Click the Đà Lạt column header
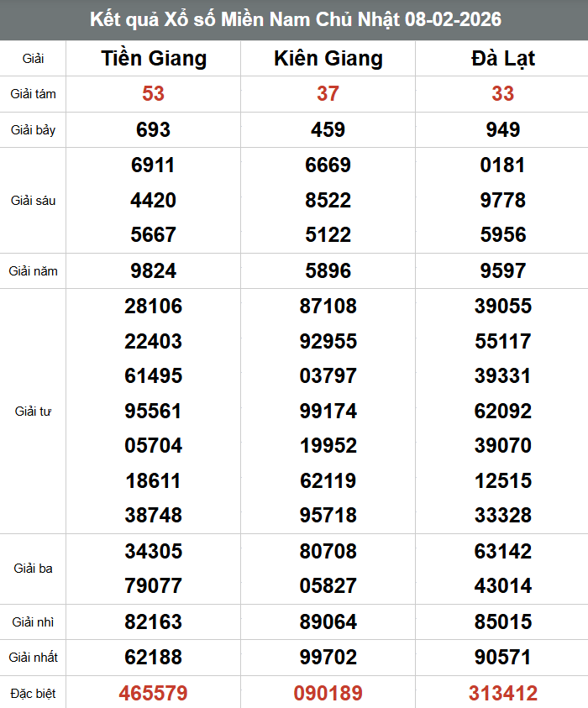 tap(502, 59)
